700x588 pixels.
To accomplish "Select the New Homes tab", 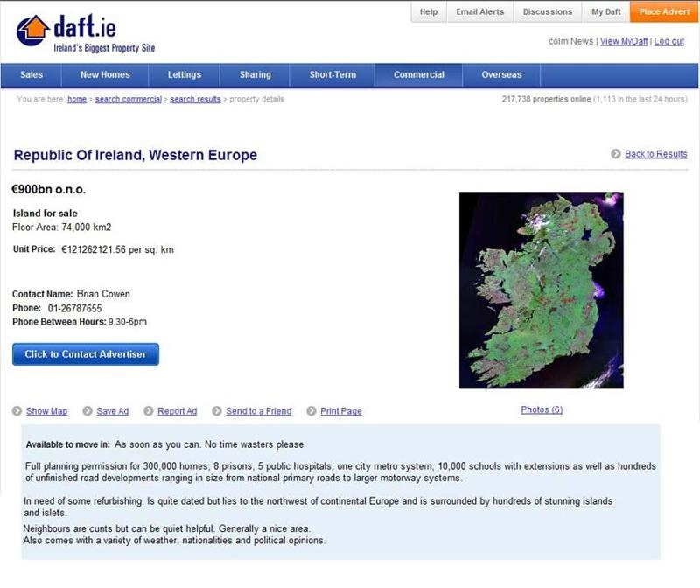I will (106, 75).
